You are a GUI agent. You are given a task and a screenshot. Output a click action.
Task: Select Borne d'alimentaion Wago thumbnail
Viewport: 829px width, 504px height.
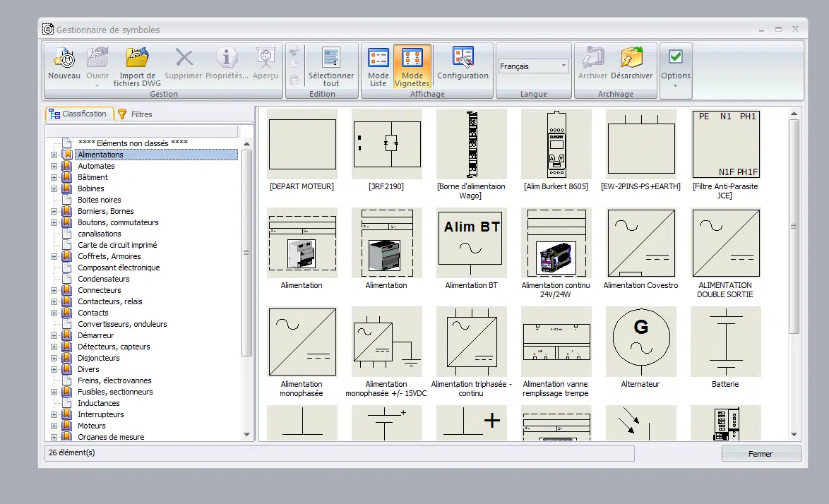click(x=471, y=144)
